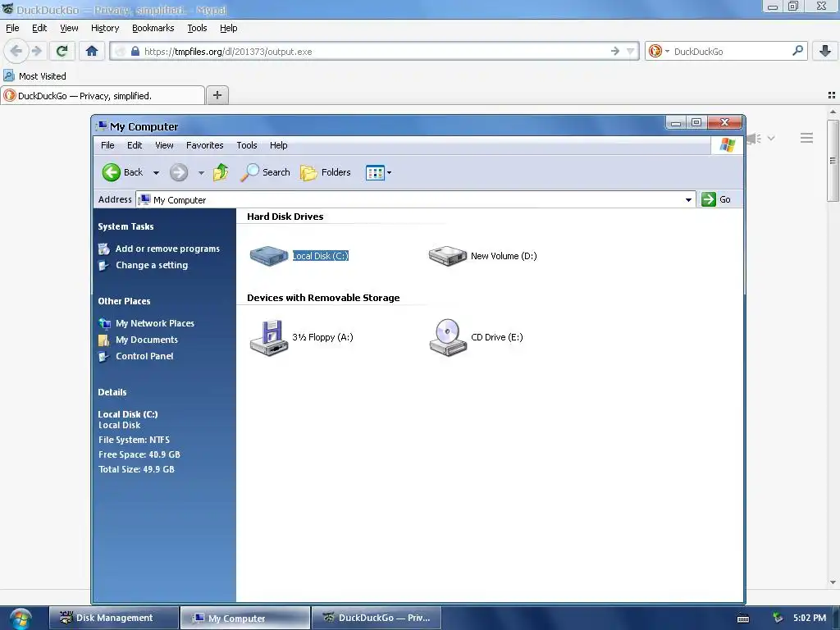Click the Start orb on taskbar
840x630 pixels.
click(20, 619)
